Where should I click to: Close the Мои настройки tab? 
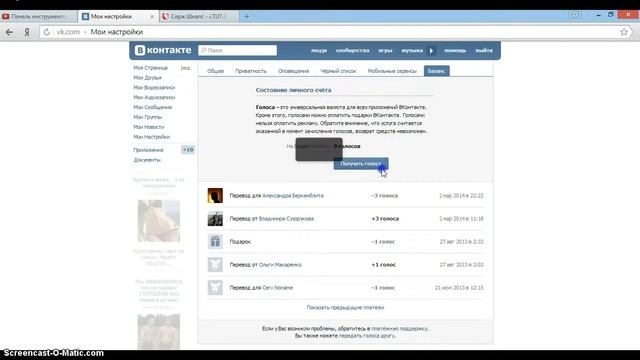[x=152, y=17]
